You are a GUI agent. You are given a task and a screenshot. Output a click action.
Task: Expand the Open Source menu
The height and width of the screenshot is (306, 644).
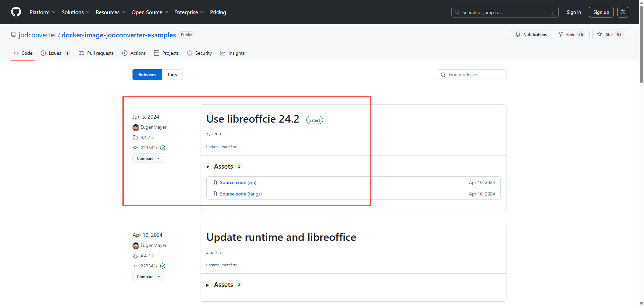[x=150, y=12]
